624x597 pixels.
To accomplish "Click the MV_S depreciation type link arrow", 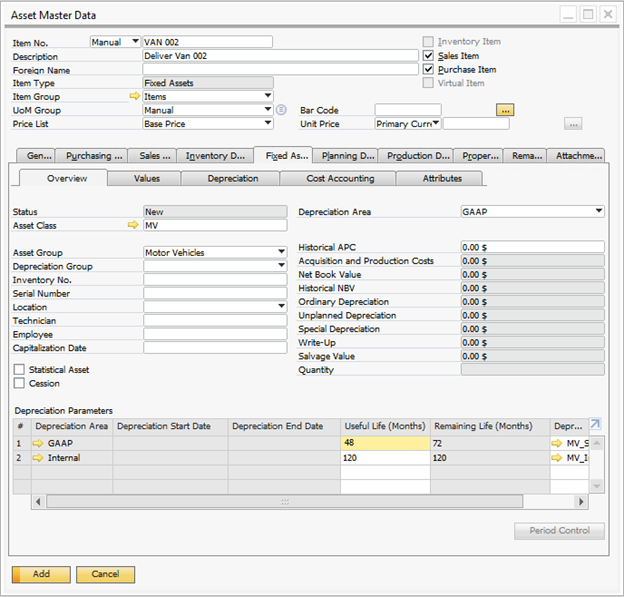I will [x=556, y=443].
